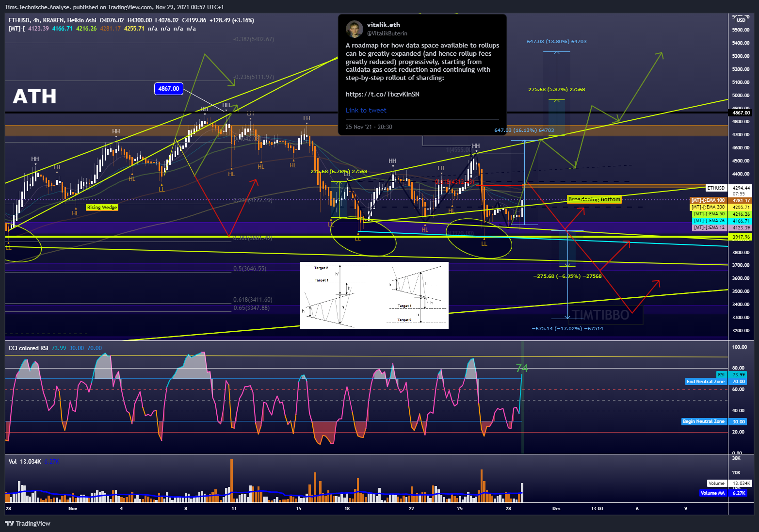The width and height of the screenshot is (759, 532).
Task: Click the ETHUSD price label tag
Action: (716, 188)
